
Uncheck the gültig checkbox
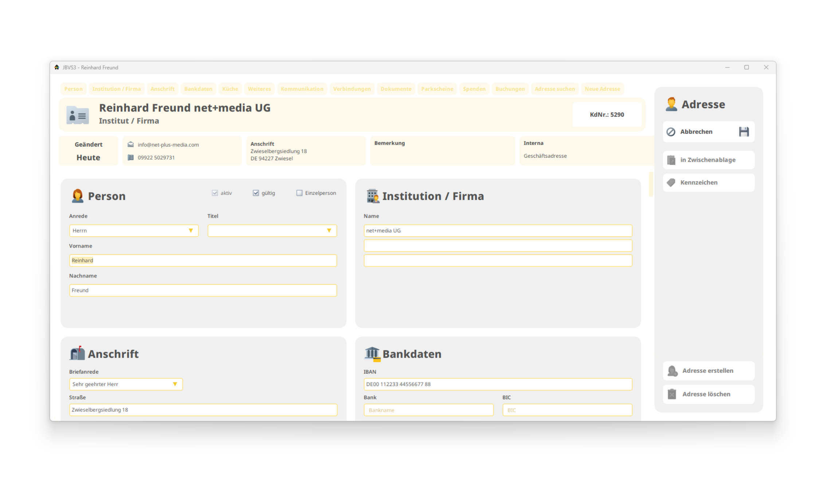coord(256,193)
